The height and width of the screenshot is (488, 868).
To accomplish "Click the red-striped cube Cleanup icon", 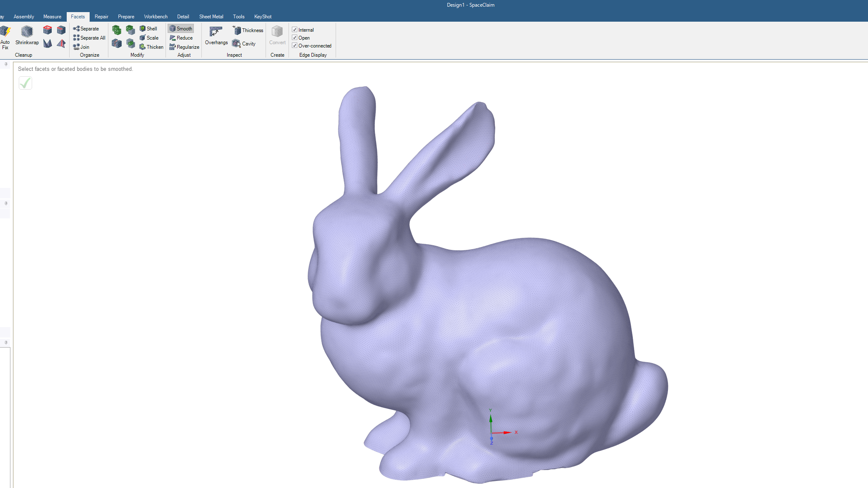I will coord(61,30).
